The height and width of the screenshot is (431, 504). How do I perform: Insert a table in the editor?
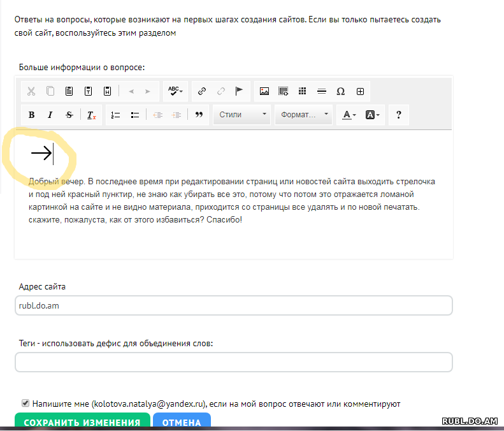[x=303, y=91]
